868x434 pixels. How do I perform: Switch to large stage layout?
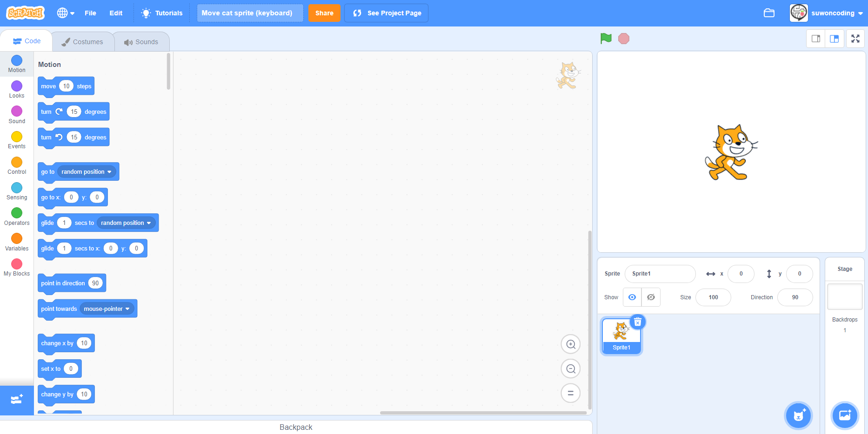(835, 39)
